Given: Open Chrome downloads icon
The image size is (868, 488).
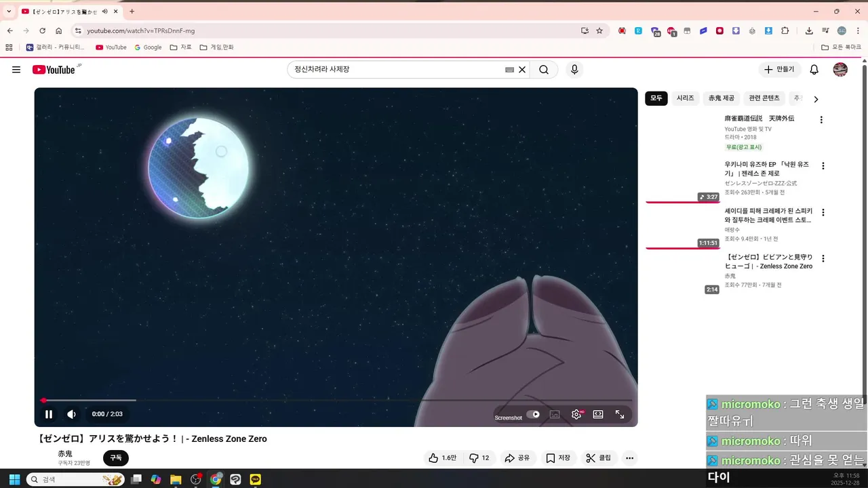Looking at the screenshot, I should click(x=809, y=30).
